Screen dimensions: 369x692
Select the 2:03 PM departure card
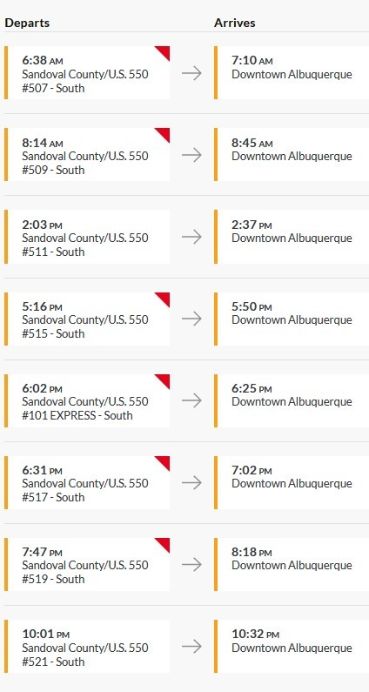87,237
